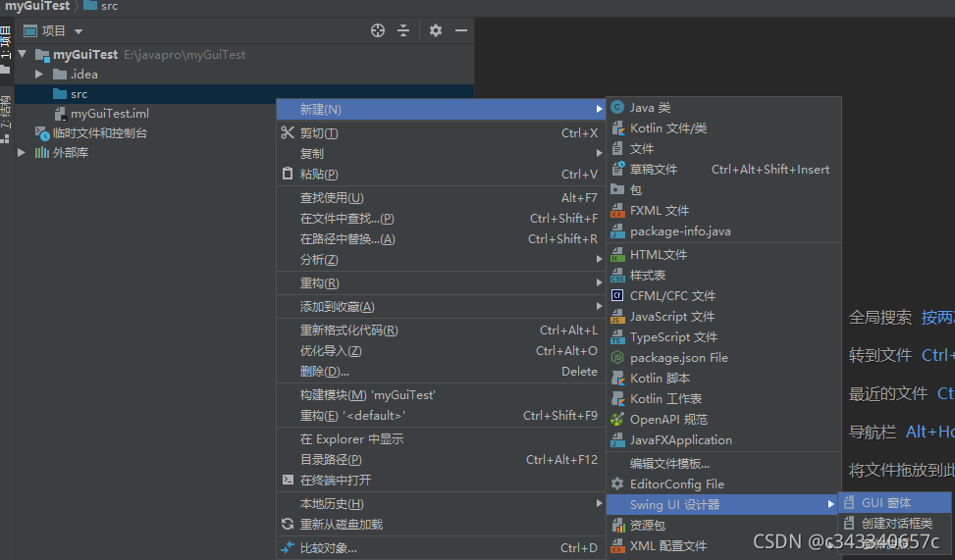Collapse the myGuiTest project tree node
Viewport: 955px width, 560px height.
pos(23,54)
